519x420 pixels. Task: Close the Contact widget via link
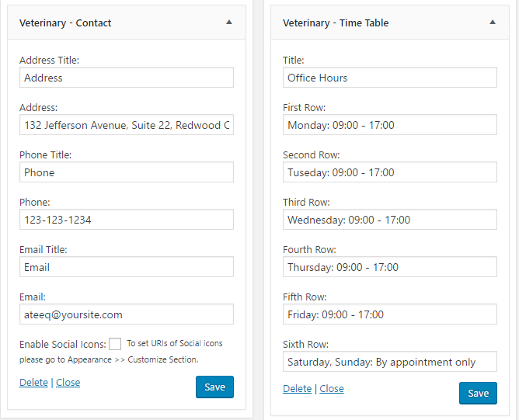point(68,382)
